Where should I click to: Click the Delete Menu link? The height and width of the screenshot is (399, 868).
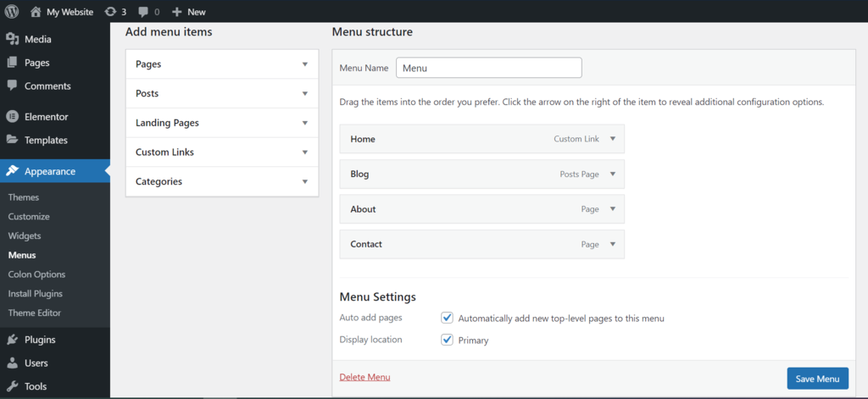364,377
